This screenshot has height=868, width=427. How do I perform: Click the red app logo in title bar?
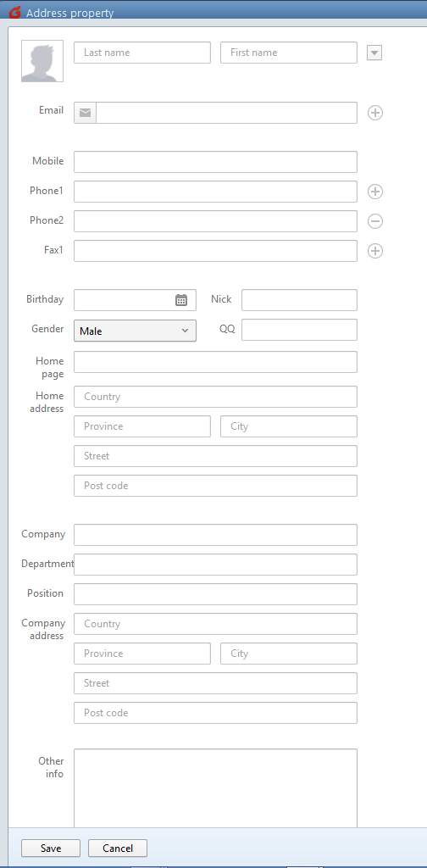tap(15, 12)
